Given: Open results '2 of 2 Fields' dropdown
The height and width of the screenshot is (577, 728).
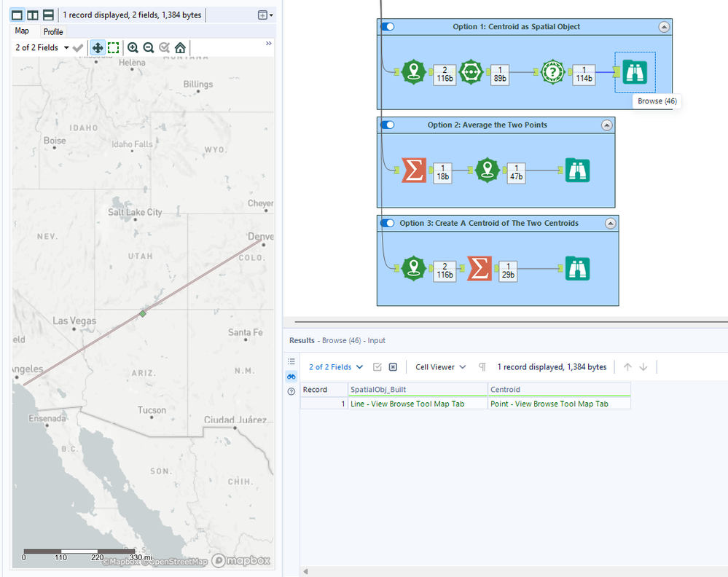Looking at the screenshot, I should click(x=336, y=367).
